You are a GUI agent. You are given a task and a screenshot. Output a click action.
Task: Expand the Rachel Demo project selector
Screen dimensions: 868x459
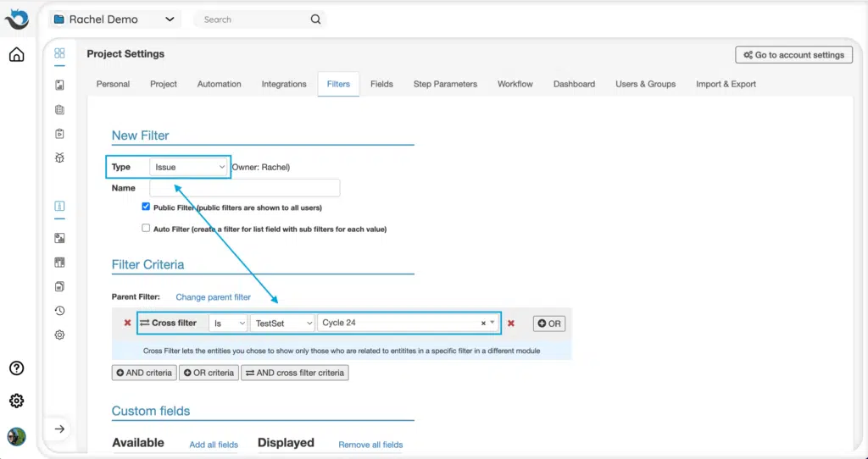114,19
